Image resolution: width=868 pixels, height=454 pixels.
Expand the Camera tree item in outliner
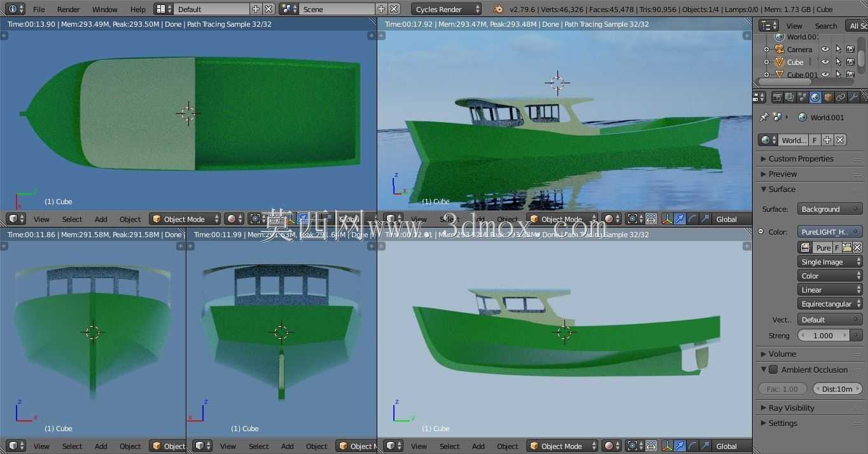coord(766,49)
